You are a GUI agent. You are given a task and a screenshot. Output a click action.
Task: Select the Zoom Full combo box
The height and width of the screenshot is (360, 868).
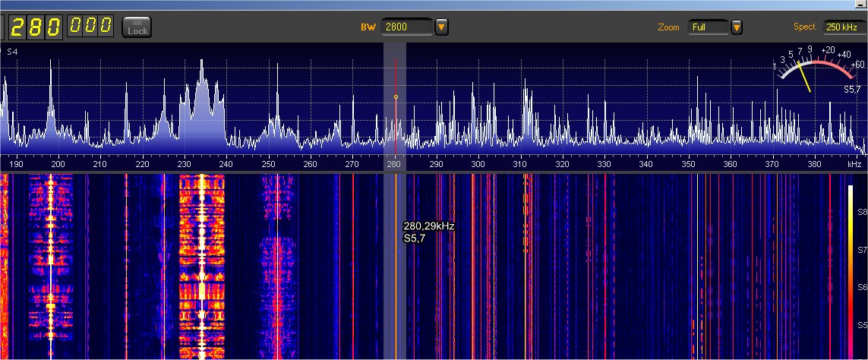(708, 27)
